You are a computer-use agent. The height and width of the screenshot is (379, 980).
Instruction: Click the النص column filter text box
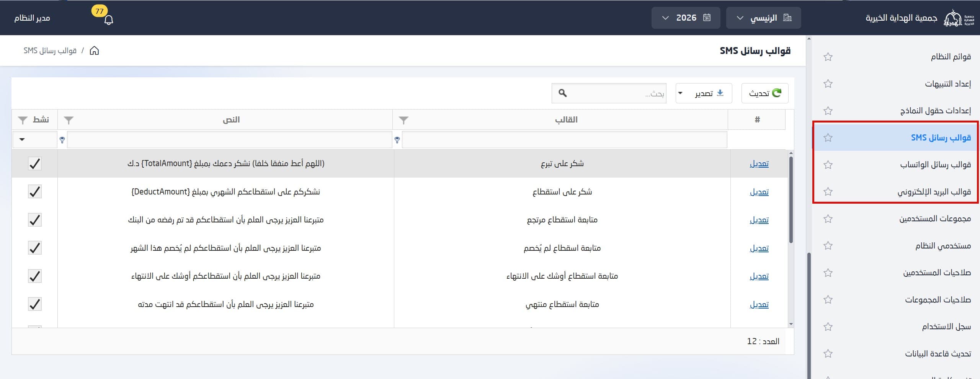tap(229, 140)
